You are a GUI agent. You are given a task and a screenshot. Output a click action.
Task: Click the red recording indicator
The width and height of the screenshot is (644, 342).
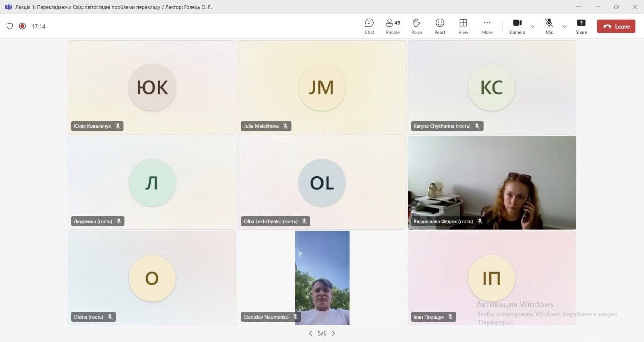click(x=22, y=26)
